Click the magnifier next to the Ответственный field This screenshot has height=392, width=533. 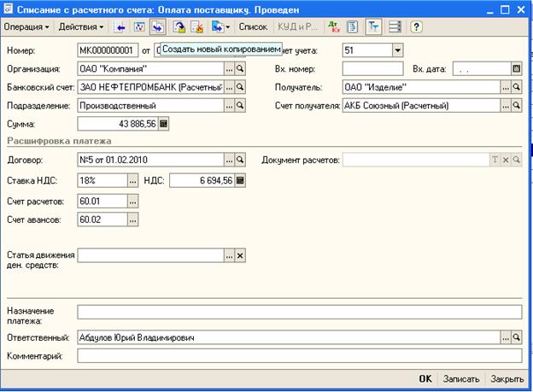pyautogui.click(x=516, y=337)
